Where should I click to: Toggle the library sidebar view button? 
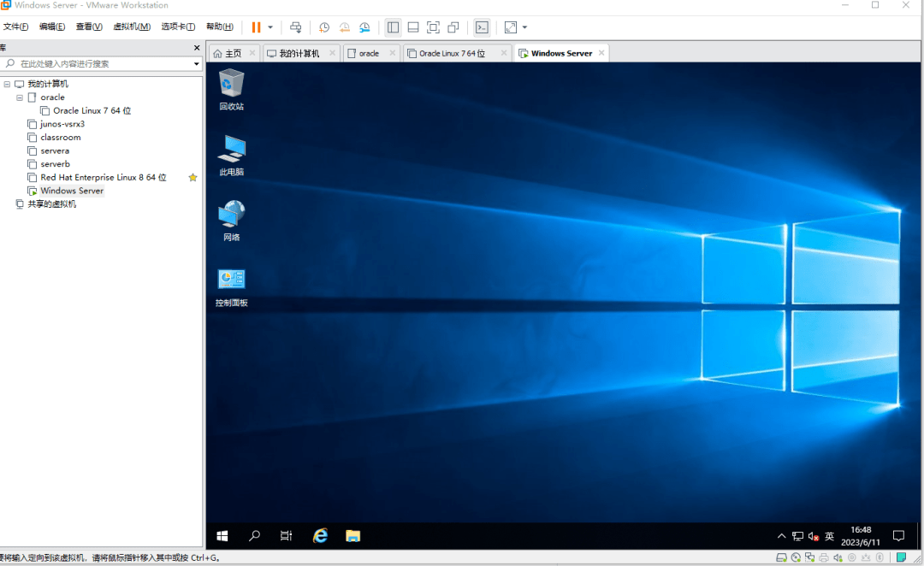[x=393, y=27]
